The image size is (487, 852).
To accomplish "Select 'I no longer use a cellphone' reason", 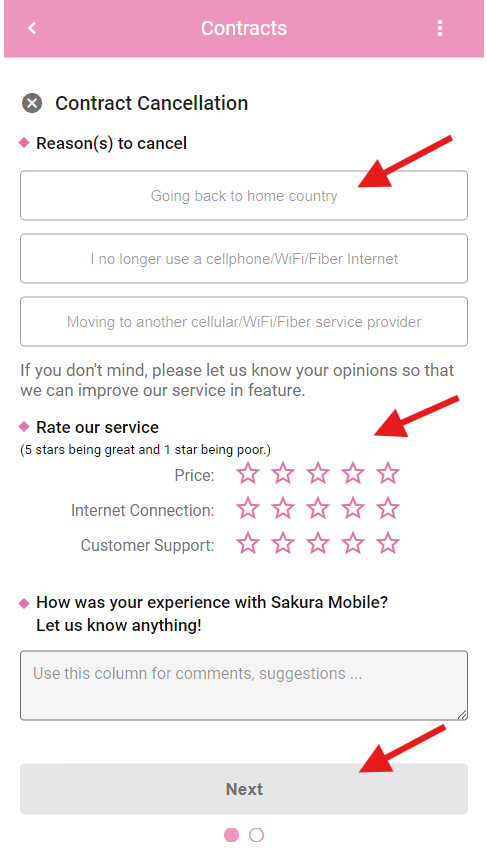I will pos(244,259).
